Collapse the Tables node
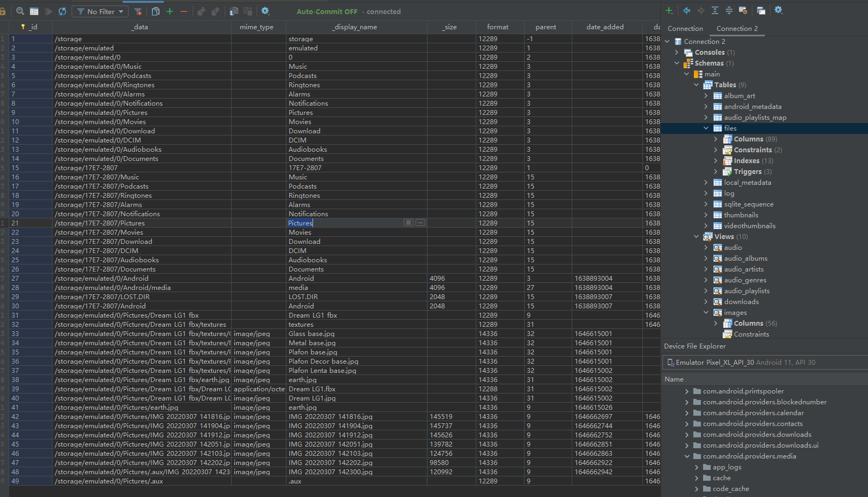Image resolution: width=868 pixels, height=497 pixels. [697, 85]
